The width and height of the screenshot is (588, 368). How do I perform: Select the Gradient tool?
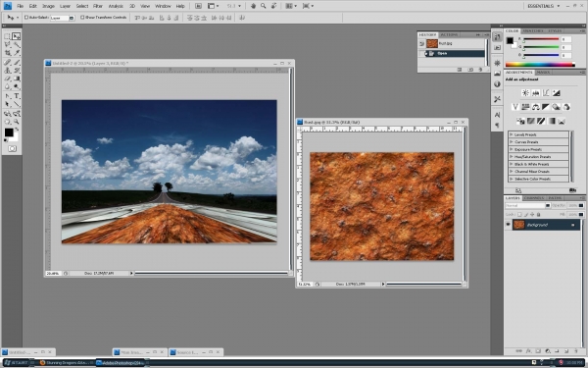16,79
